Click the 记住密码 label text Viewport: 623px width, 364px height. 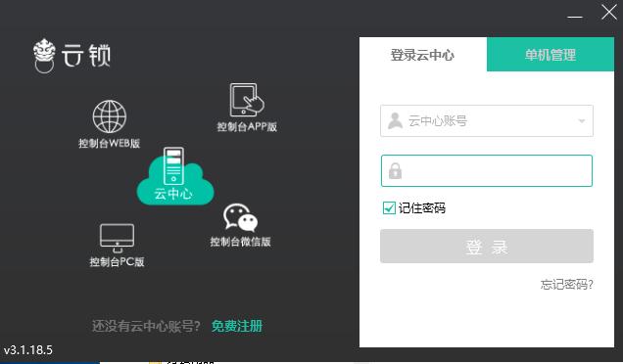[422, 207]
